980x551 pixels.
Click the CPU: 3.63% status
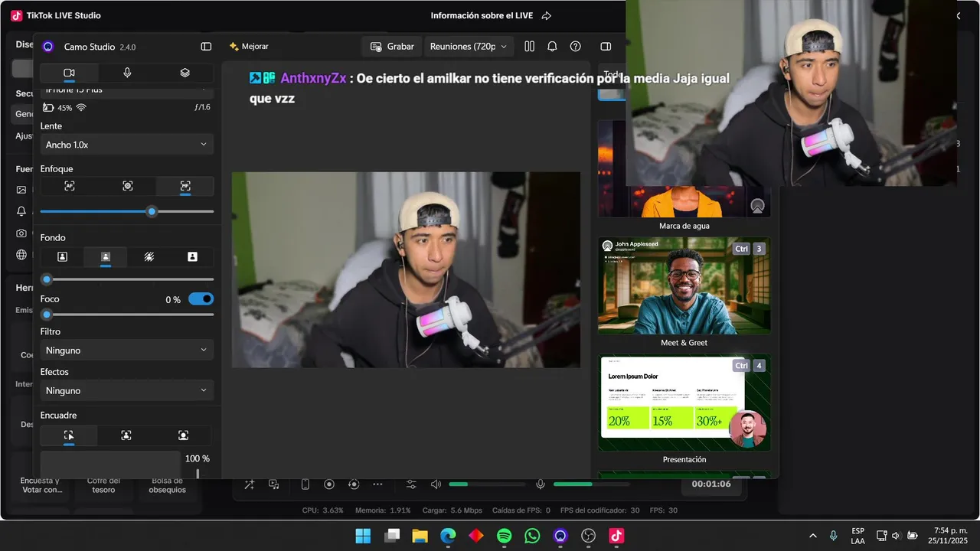(323, 510)
